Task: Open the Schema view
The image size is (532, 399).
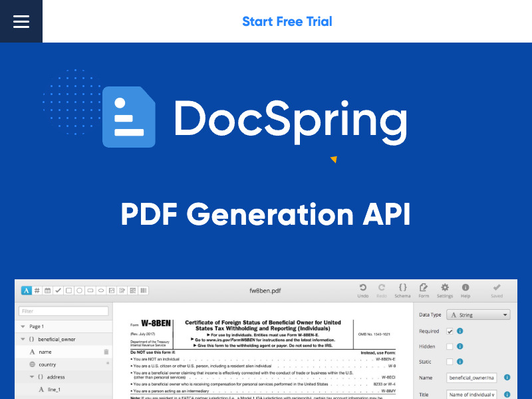Action: (x=402, y=291)
